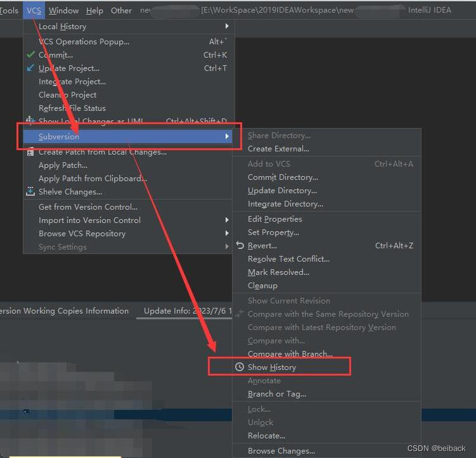476x458 pixels.
Task: Select Revert... menu item
Action: pos(326,246)
